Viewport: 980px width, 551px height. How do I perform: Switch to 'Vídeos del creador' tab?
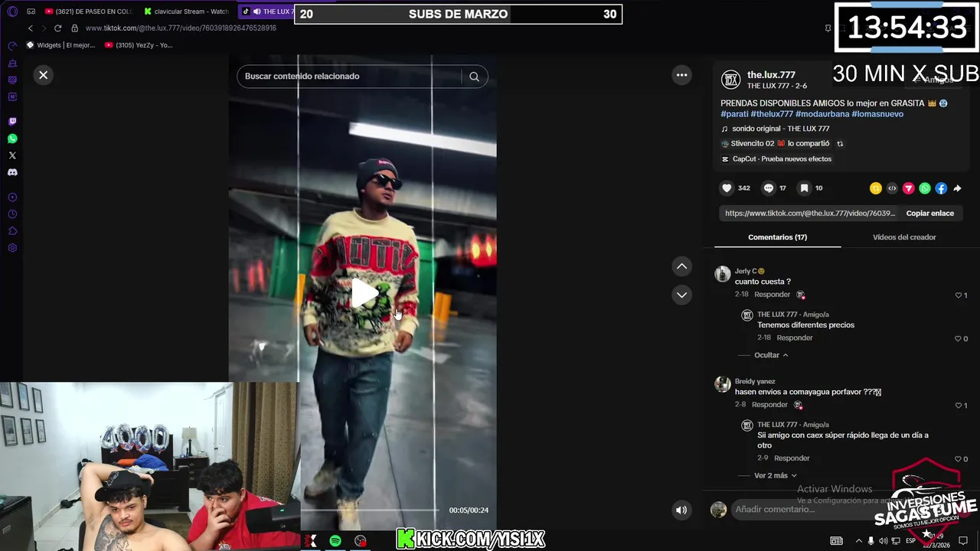pyautogui.click(x=904, y=237)
